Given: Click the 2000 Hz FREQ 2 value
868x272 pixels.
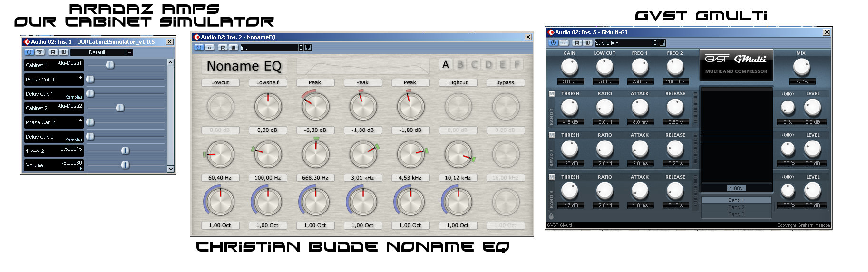Looking at the screenshot, I should tap(675, 81).
